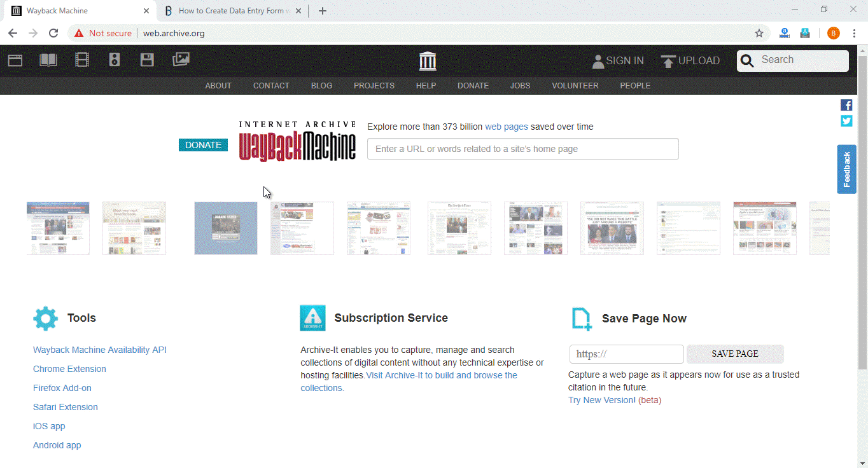The image size is (868, 468).
Task: Open Safari Extension link
Action: [x=66, y=407]
